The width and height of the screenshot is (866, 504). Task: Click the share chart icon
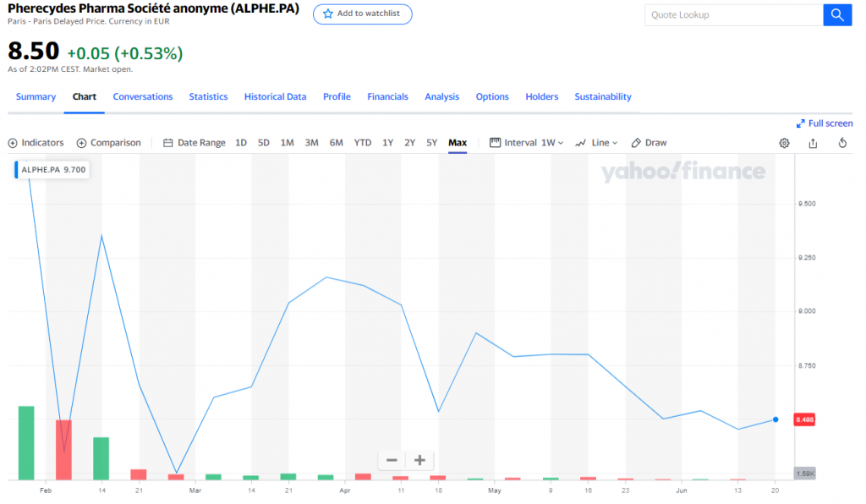[813, 143]
